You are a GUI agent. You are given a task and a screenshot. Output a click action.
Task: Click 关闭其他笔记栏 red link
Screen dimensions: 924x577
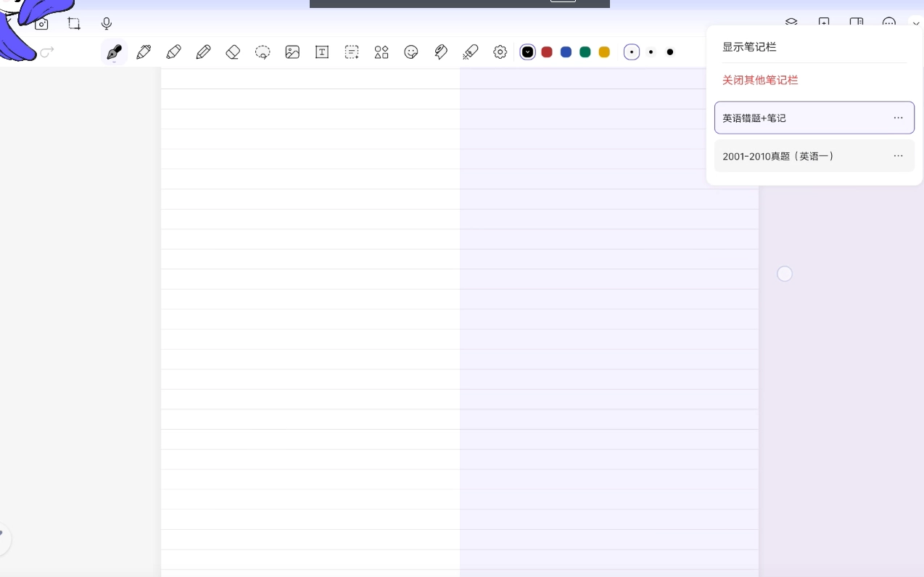tap(760, 80)
